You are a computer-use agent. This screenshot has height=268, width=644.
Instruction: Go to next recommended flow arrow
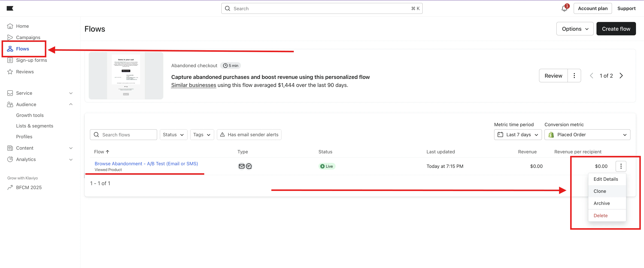(621, 76)
